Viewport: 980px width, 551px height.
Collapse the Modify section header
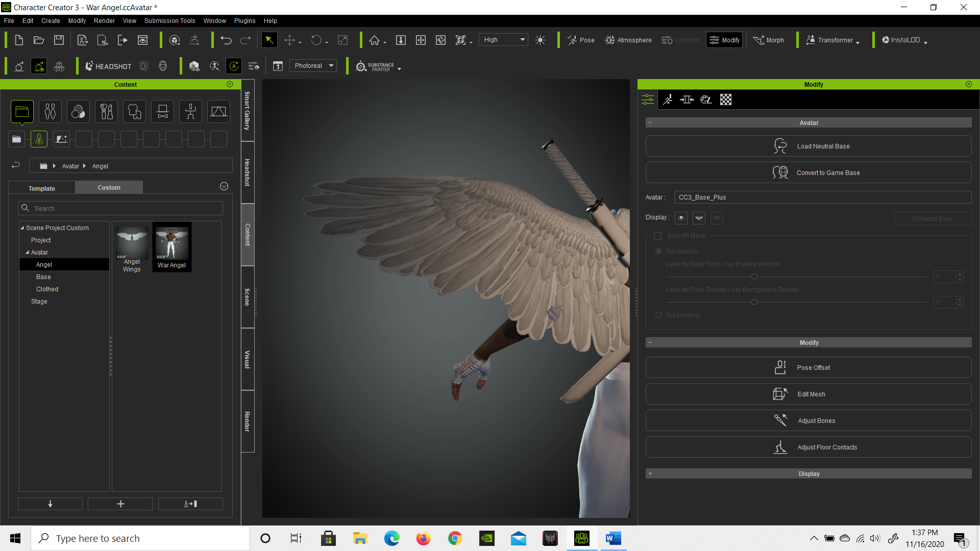click(650, 342)
